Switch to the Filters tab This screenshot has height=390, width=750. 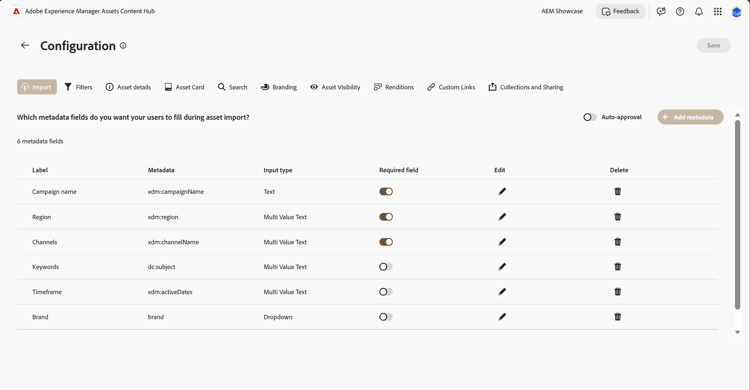point(78,87)
